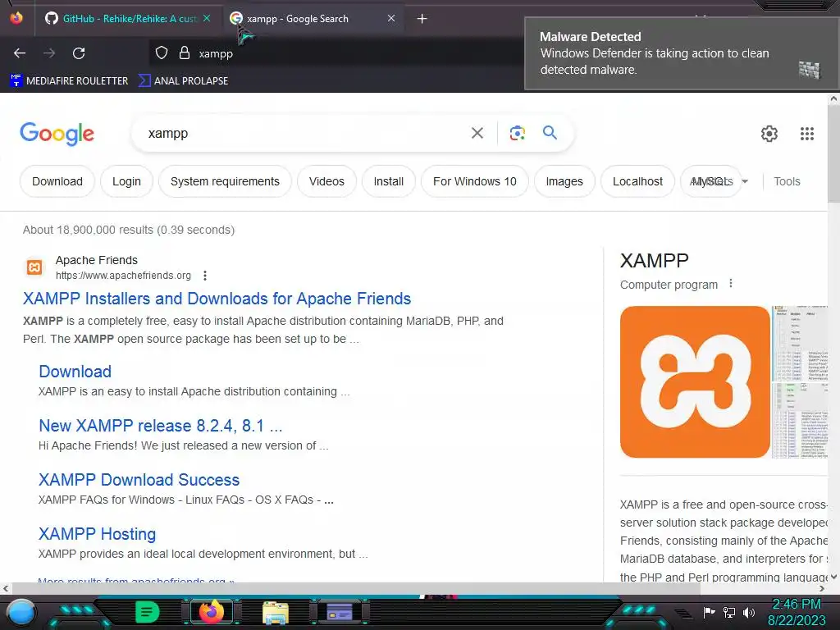
Task: Open File Explorer from the taskbar
Action: coord(276,612)
